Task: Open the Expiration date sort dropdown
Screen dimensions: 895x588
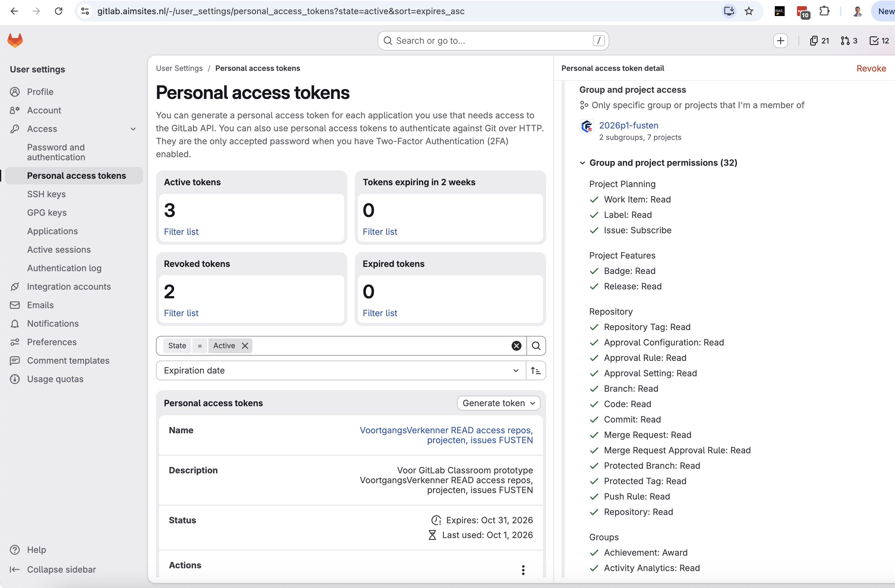Action: [x=341, y=370]
